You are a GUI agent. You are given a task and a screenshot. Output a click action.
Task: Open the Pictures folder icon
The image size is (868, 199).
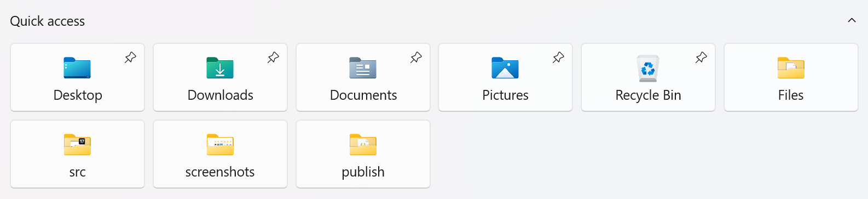point(505,68)
